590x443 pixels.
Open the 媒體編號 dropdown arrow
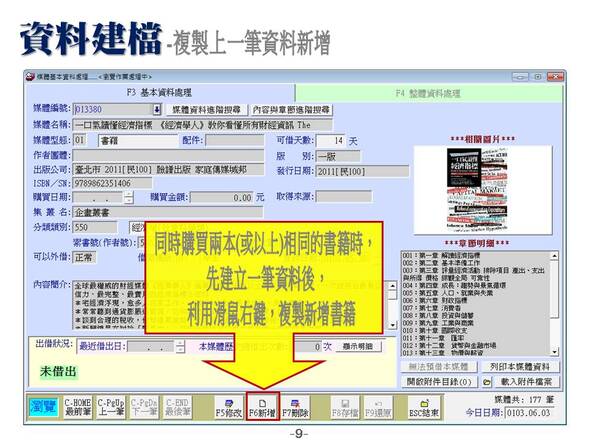point(157,110)
